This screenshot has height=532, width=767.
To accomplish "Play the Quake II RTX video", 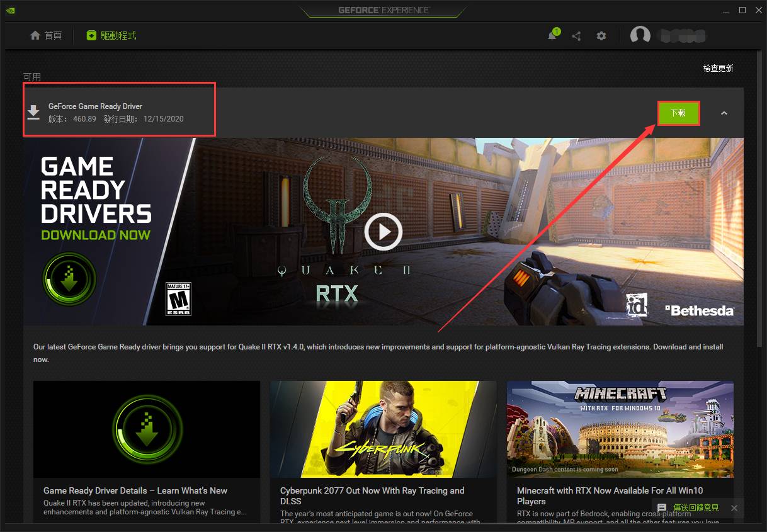I will pyautogui.click(x=383, y=232).
